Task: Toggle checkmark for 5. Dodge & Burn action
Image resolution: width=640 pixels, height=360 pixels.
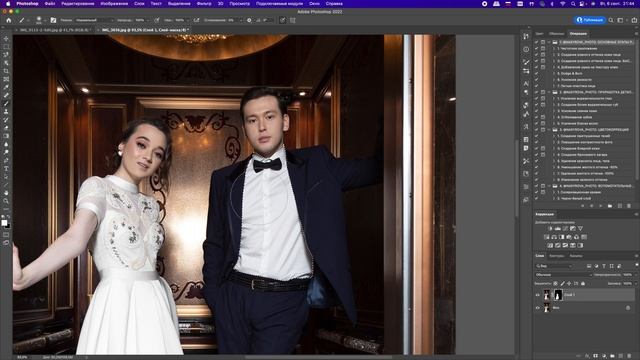Action: pos(536,73)
